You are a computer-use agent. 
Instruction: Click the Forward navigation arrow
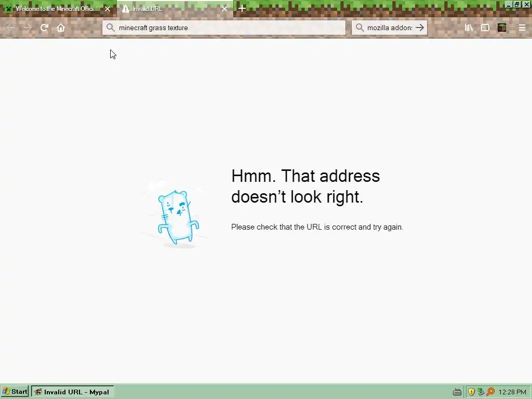pyautogui.click(x=28, y=28)
